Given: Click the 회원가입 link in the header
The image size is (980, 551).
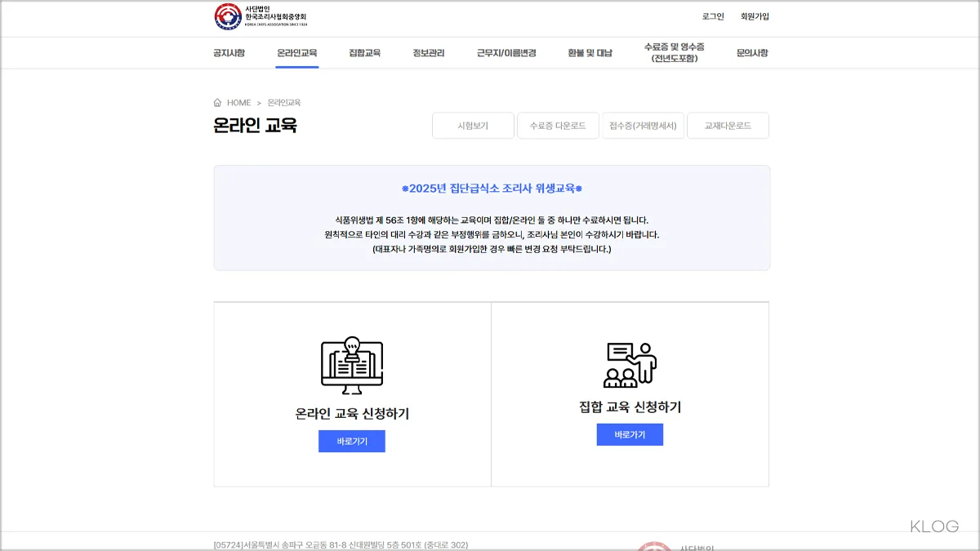Looking at the screenshot, I should pos(755,16).
